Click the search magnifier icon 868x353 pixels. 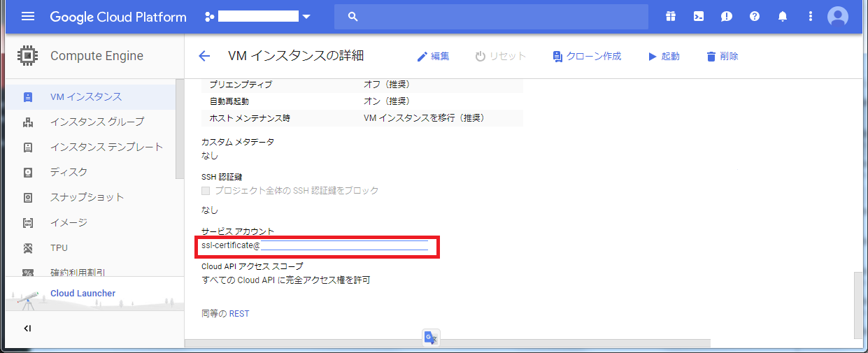pyautogui.click(x=353, y=16)
